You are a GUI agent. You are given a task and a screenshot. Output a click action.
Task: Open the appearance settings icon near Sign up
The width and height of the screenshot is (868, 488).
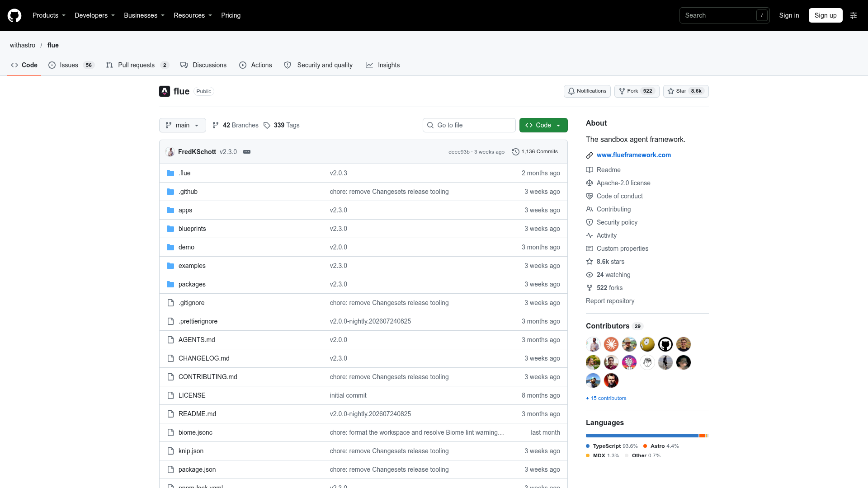(x=854, y=15)
